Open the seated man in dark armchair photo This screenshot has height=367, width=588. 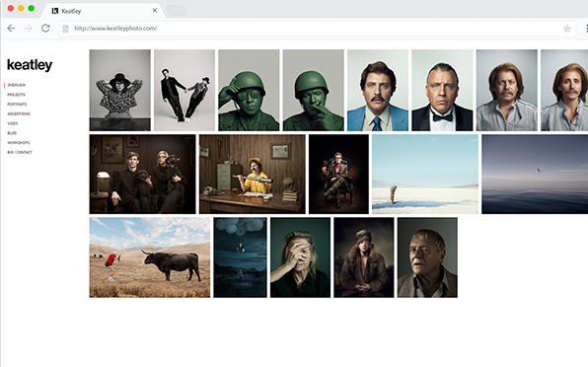(x=338, y=175)
